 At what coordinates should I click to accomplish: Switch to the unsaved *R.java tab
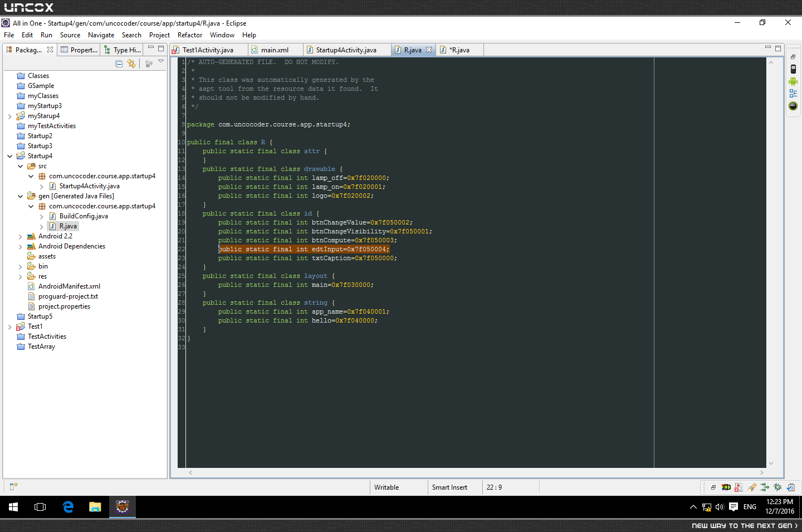[459, 50]
